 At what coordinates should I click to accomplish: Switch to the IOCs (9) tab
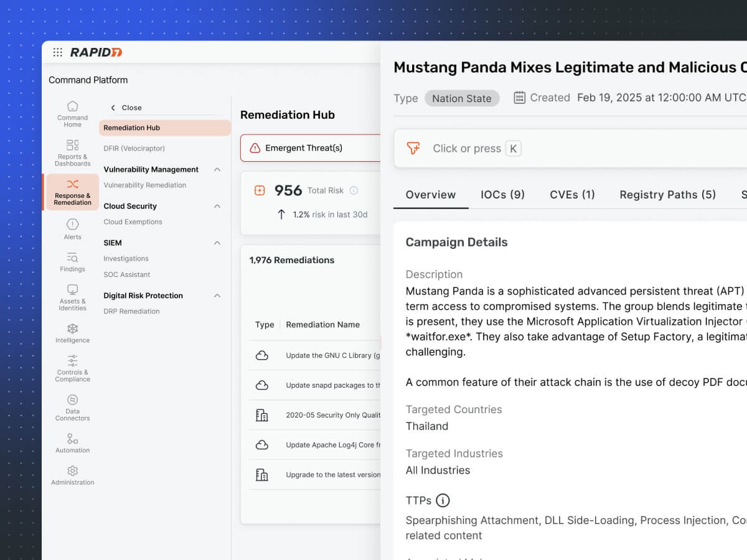pos(502,195)
